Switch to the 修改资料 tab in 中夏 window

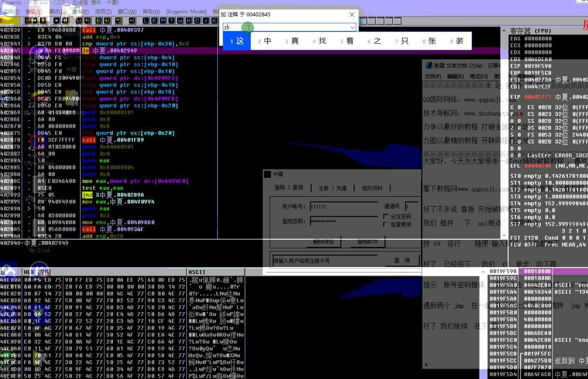[x=372, y=188]
